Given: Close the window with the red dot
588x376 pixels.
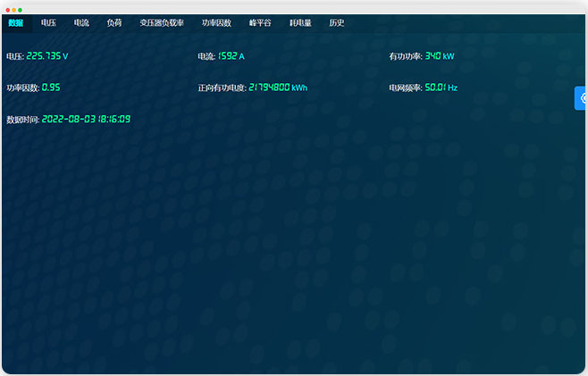Looking at the screenshot, I should [x=9, y=9].
